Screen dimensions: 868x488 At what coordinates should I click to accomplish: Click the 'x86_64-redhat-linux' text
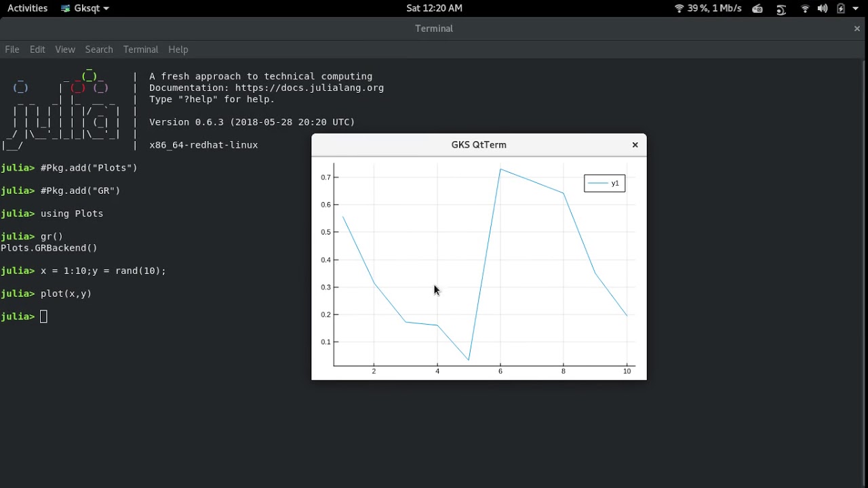[x=203, y=145]
